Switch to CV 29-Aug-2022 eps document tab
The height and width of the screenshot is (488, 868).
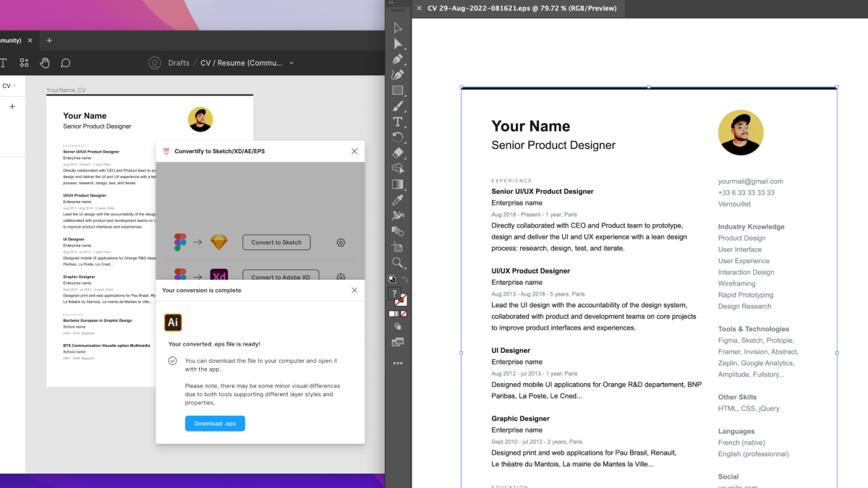point(522,9)
